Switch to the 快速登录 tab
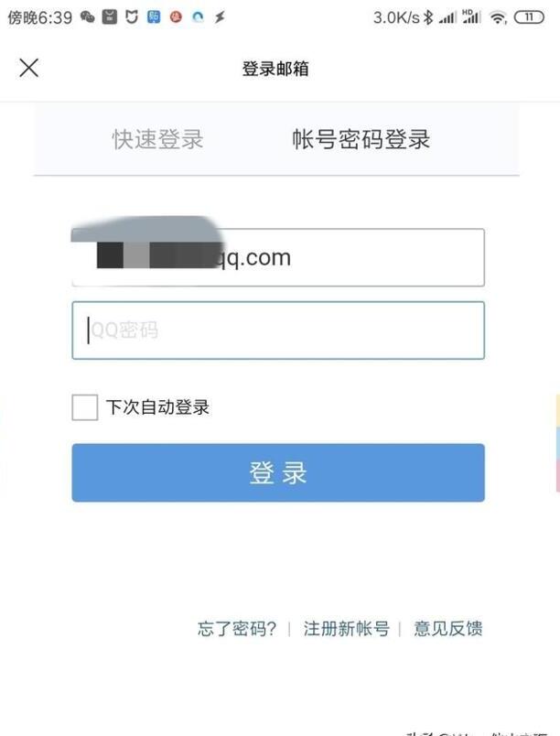The height and width of the screenshot is (736, 560). coord(157,139)
